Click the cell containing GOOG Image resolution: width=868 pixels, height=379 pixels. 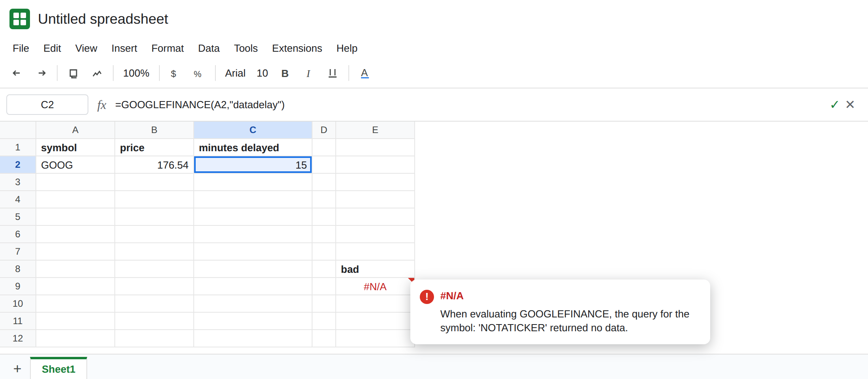click(x=75, y=165)
